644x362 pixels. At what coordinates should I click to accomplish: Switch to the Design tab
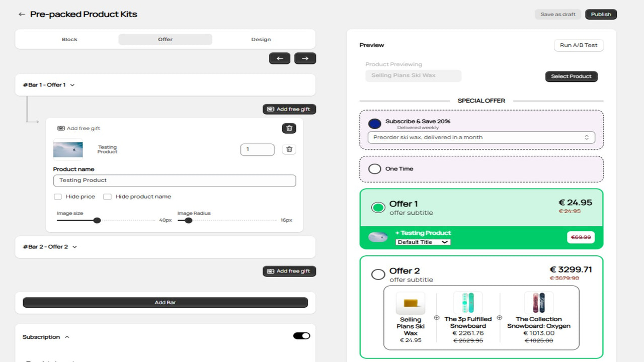261,39
